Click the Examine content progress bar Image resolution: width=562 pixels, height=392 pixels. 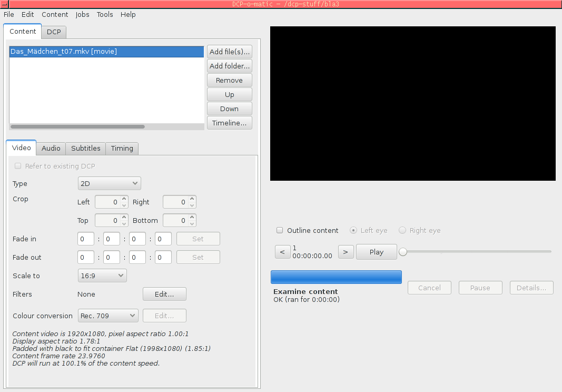click(x=336, y=277)
